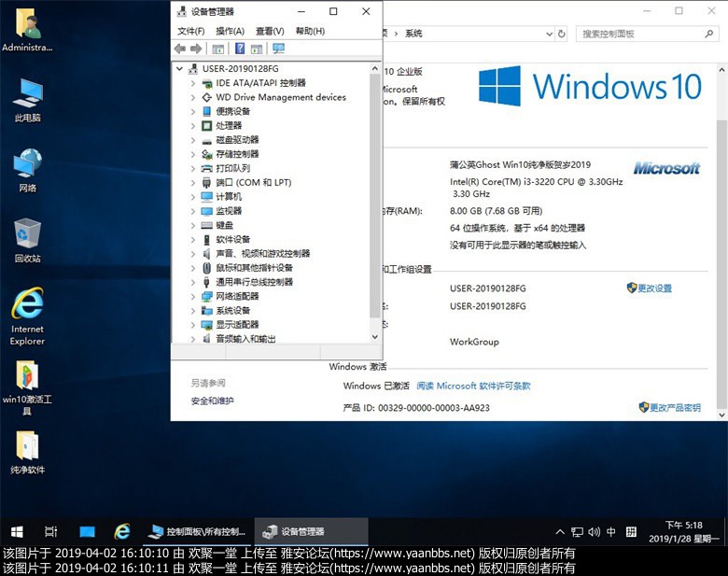Select the USER-20190128FG computer root icon

coord(193,69)
